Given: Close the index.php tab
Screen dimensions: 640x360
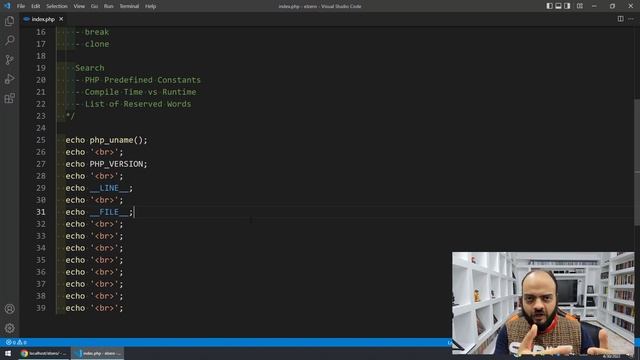Looking at the screenshot, I should point(61,19).
